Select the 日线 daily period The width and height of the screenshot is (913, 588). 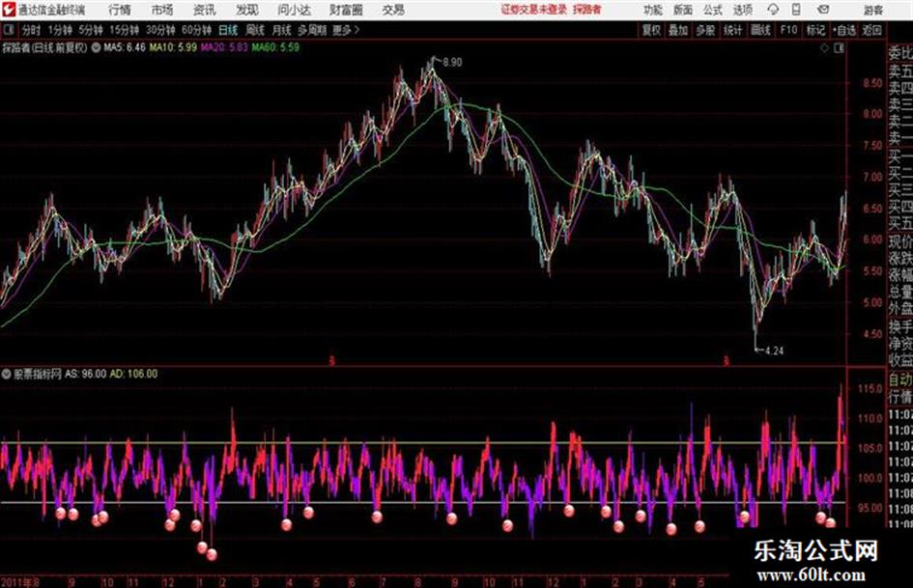coord(228,30)
